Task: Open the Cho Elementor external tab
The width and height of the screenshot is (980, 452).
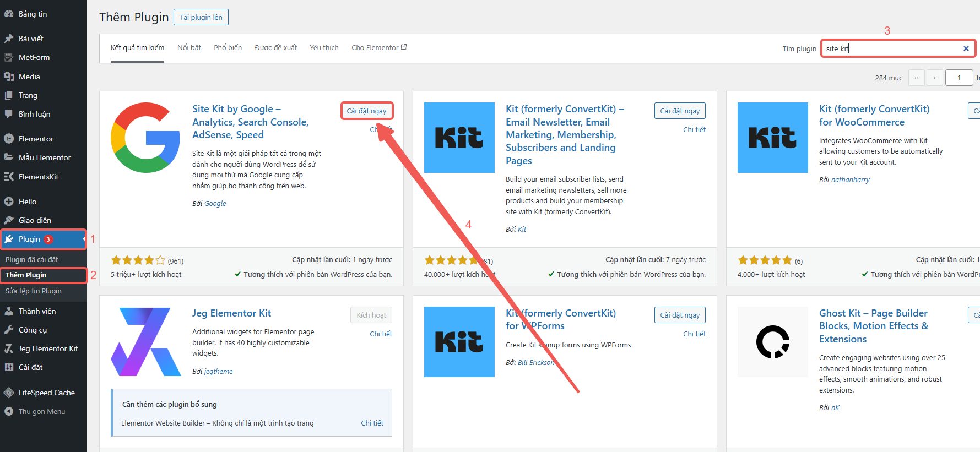Action: pyautogui.click(x=378, y=48)
